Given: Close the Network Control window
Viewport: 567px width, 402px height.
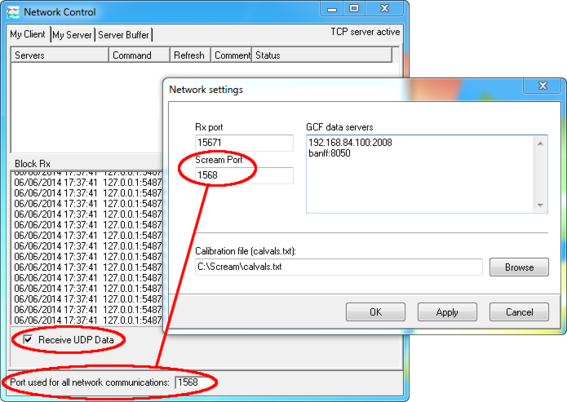Looking at the screenshot, I should point(384,9).
